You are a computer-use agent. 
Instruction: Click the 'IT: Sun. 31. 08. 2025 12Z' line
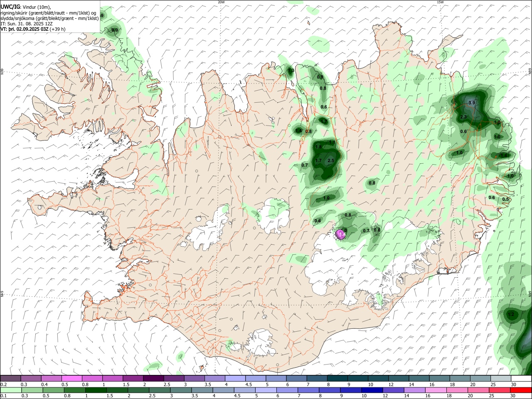point(27,24)
